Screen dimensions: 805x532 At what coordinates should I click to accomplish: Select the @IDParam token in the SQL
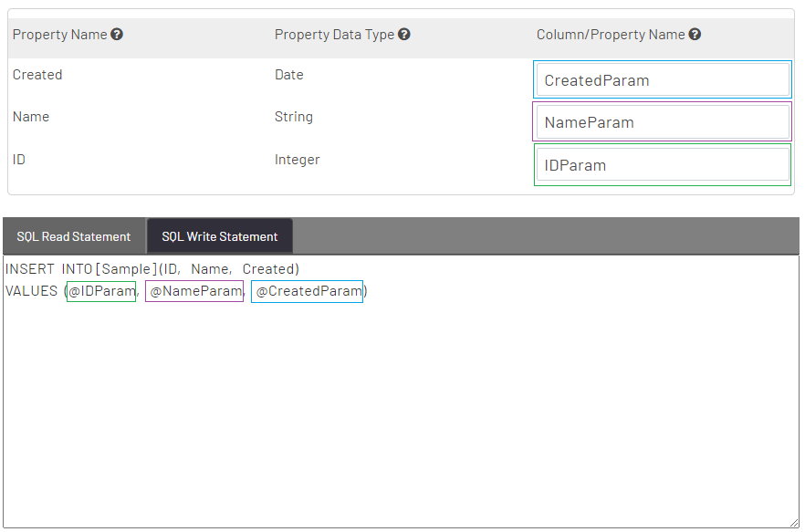tap(100, 290)
